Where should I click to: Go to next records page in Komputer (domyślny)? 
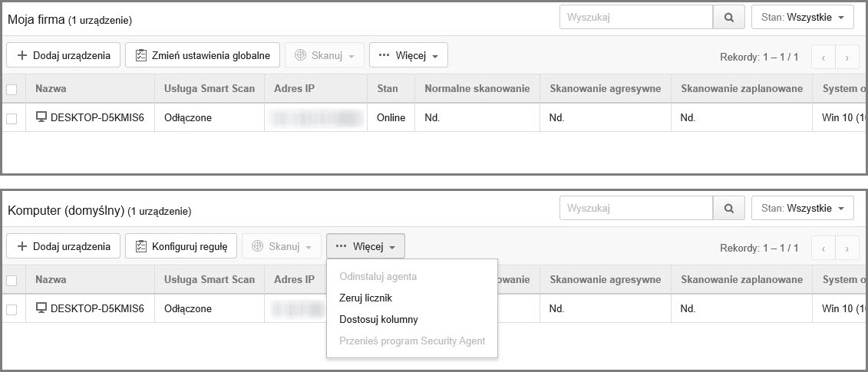(x=847, y=248)
